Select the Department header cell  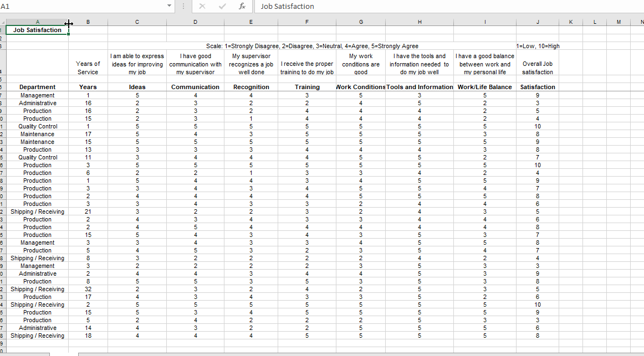(x=37, y=87)
